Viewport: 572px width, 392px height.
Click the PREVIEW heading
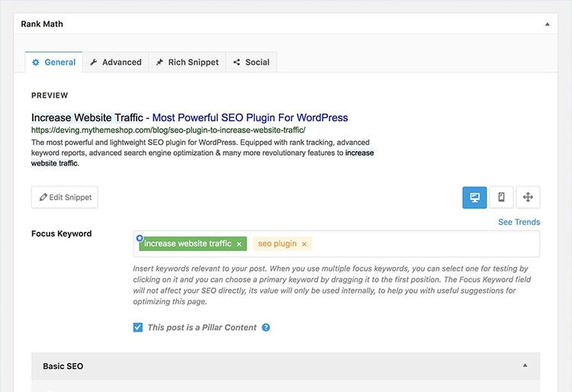(x=50, y=95)
